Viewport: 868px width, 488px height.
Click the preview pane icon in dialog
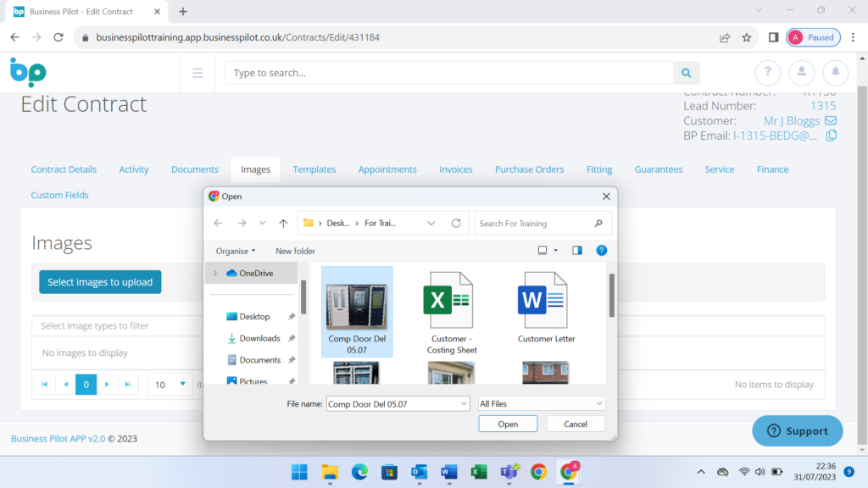click(x=577, y=251)
